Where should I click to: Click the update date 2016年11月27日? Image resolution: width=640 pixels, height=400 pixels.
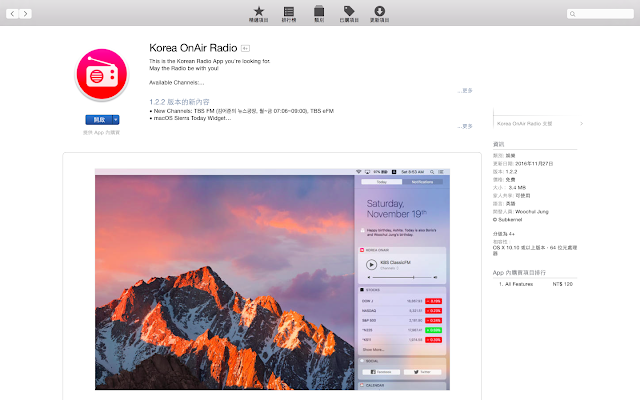click(534, 164)
